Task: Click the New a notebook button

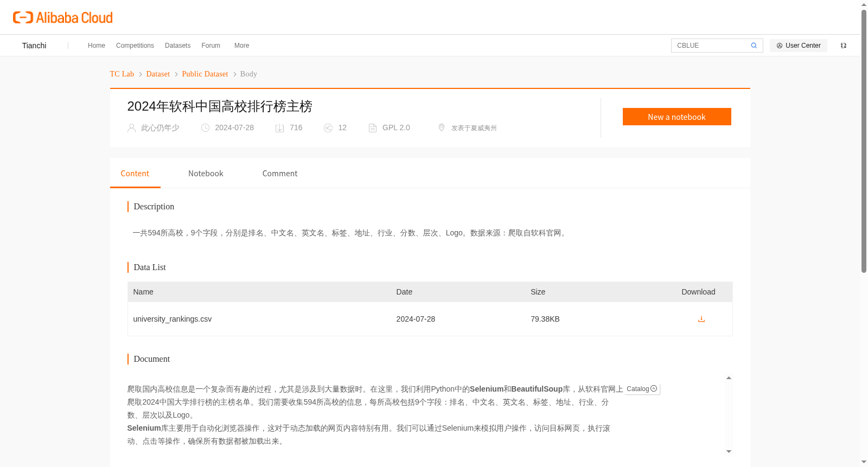Action: click(676, 117)
